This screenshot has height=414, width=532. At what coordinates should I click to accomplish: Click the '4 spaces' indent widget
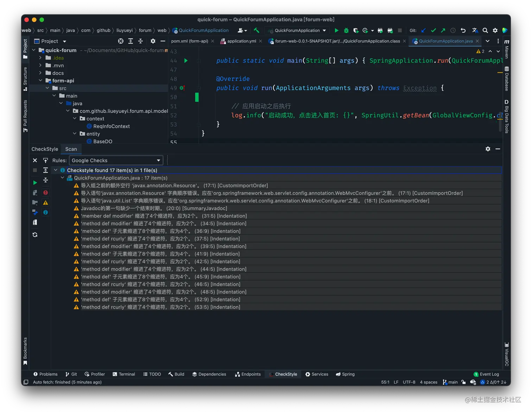click(x=429, y=382)
